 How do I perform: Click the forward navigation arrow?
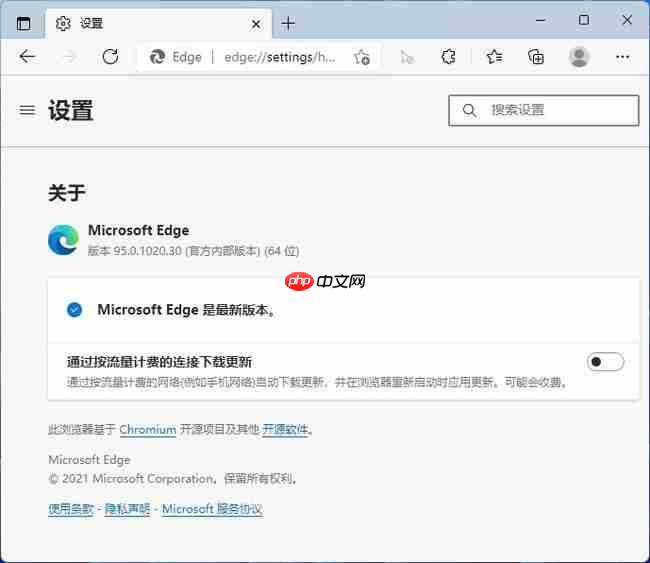(x=69, y=56)
